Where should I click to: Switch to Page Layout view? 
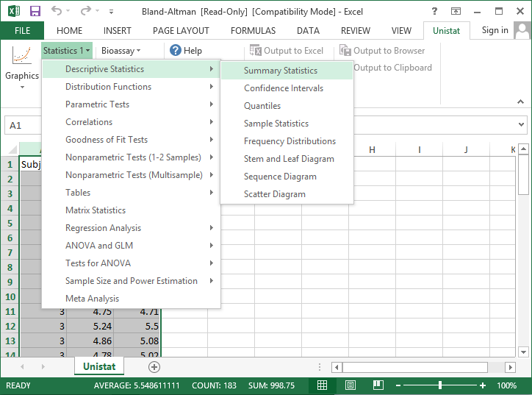[x=351, y=385]
